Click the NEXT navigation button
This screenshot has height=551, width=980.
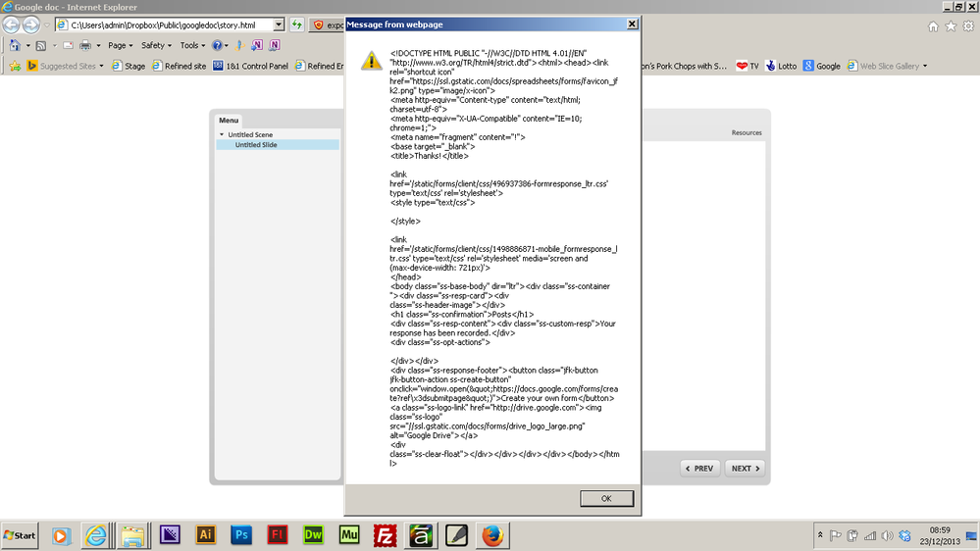[x=745, y=468]
